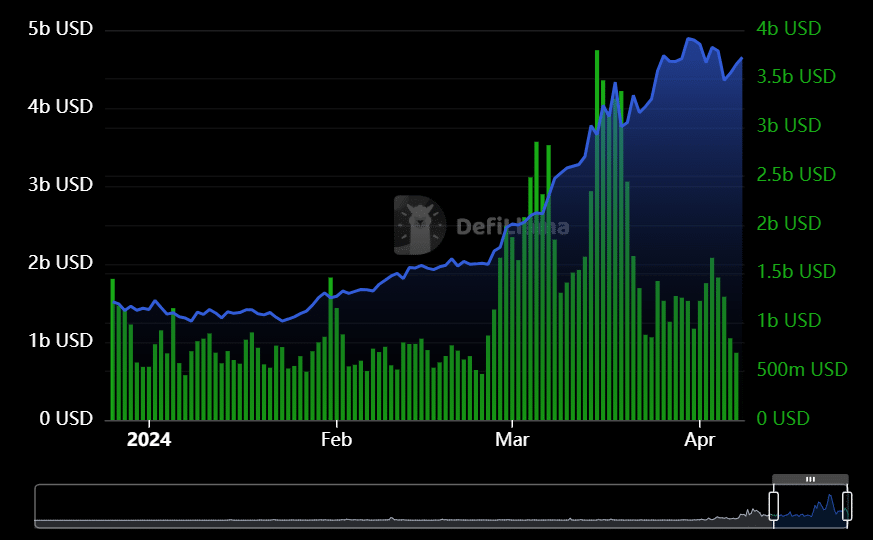Click the green '3.5b USD' right axis label
This screenshot has height=540, width=873.
(x=796, y=76)
